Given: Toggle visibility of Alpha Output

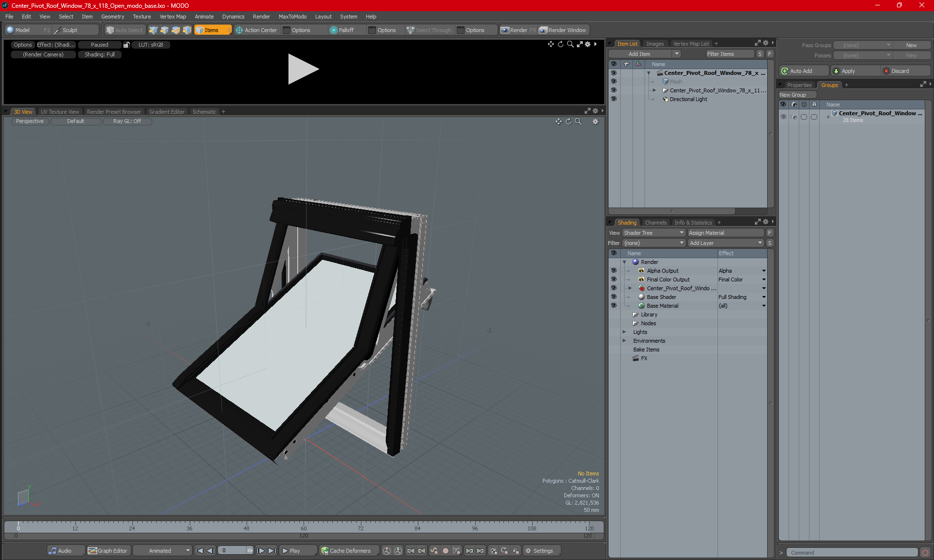Looking at the screenshot, I should pos(613,270).
